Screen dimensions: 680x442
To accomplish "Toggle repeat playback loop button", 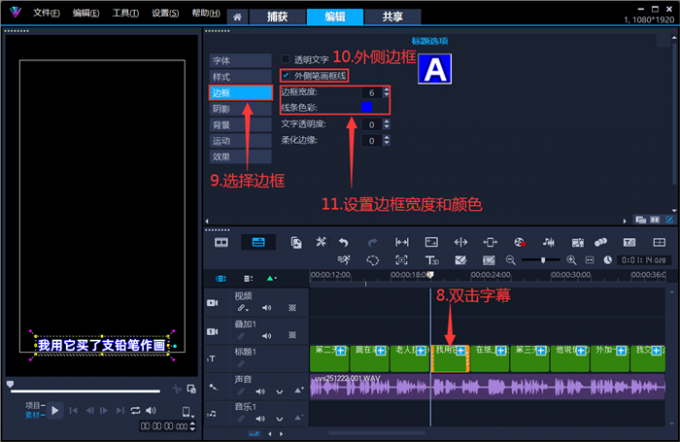I will pos(135,410).
